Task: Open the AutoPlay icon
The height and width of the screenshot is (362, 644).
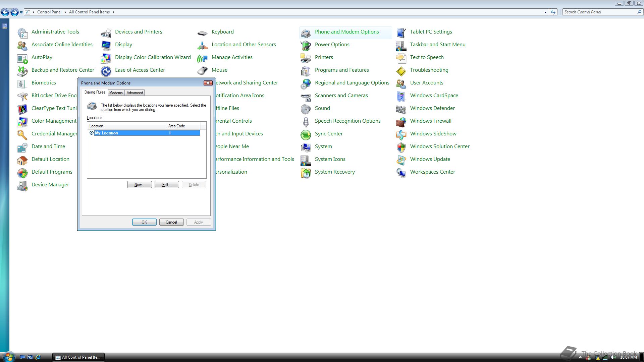Action: pyautogui.click(x=22, y=59)
